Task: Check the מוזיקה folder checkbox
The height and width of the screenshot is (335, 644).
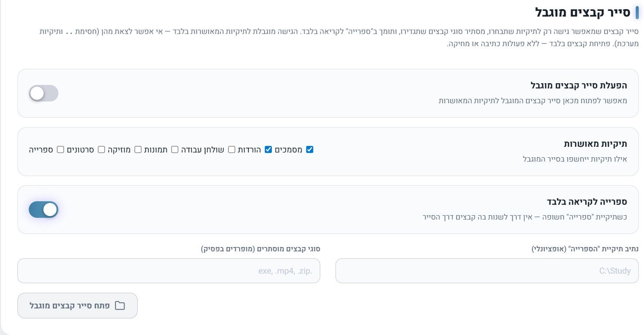Action: (x=138, y=149)
